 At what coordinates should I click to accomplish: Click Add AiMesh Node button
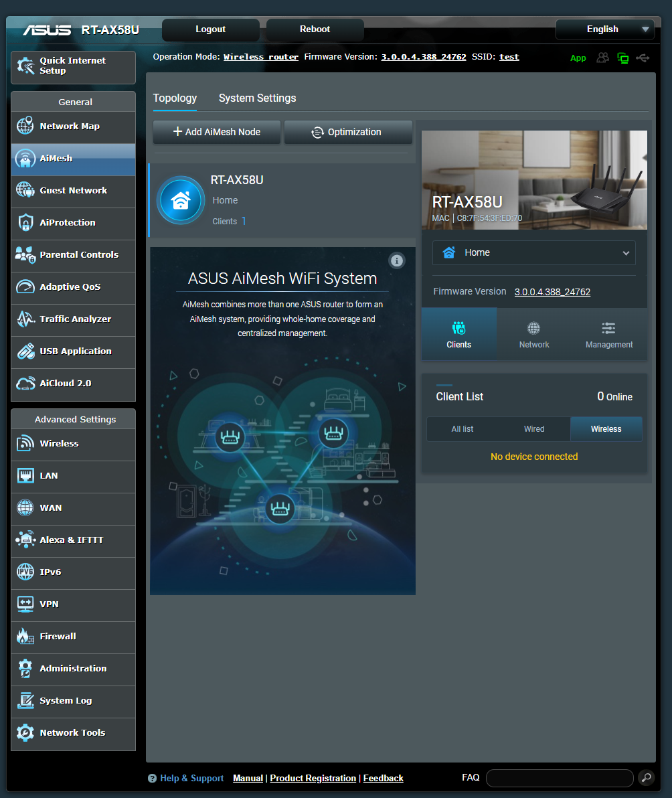tap(217, 132)
